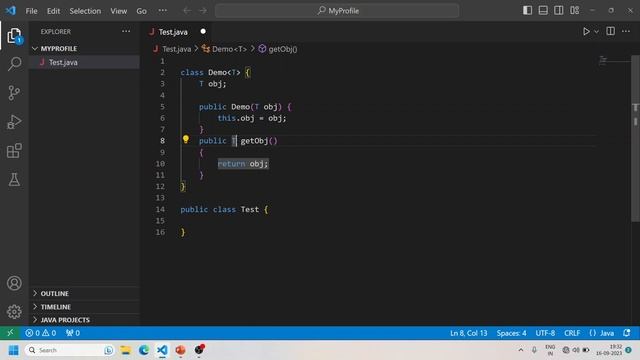The image size is (640, 360).
Task: Open the Selection menu
Action: (x=85, y=11)
